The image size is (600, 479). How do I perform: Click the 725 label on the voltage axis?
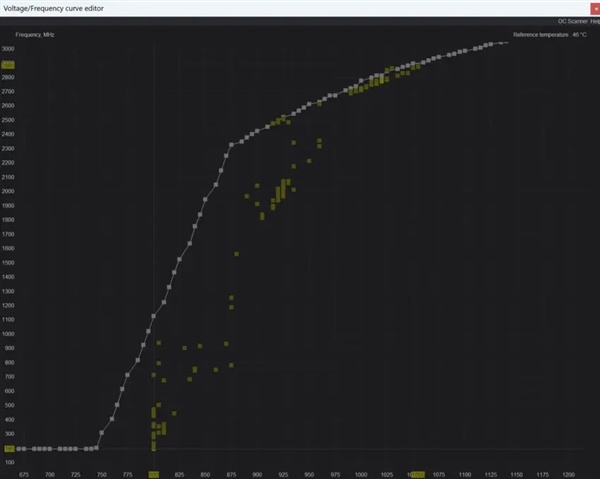(x=76, y=474)
